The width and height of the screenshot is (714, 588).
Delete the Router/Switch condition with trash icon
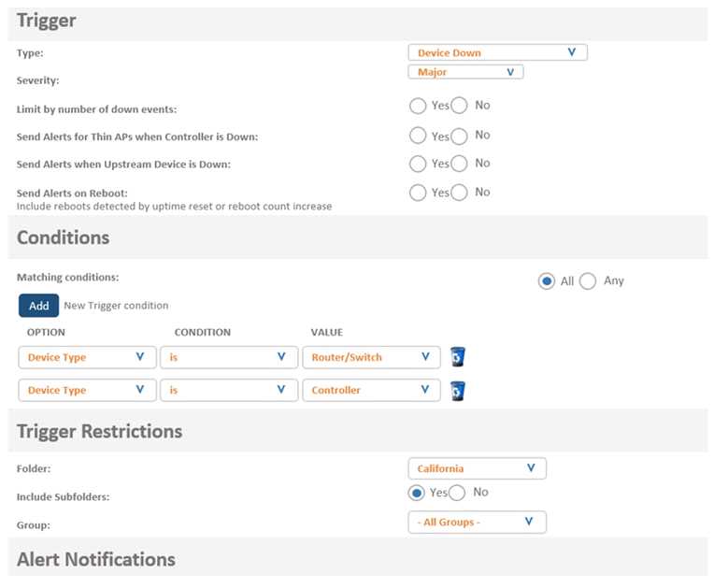[x=457, y=356]
